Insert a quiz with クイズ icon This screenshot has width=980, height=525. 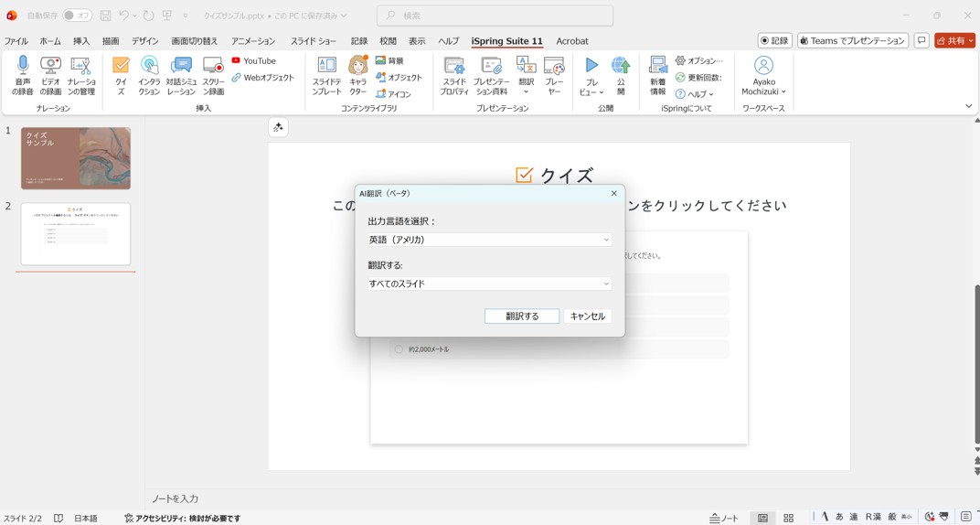pyautogui.click(x=121, y=74)
